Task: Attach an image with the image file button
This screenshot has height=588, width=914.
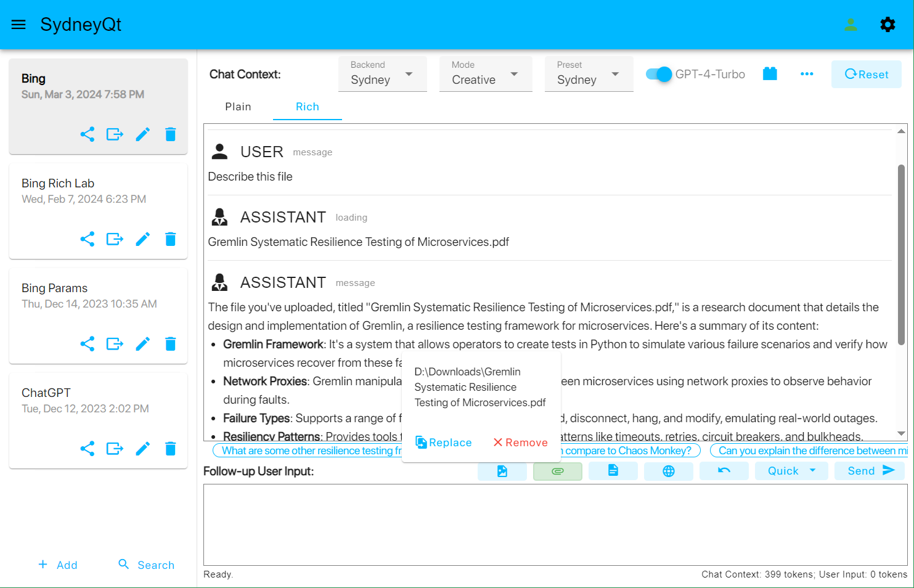Action: click(502, 471)
